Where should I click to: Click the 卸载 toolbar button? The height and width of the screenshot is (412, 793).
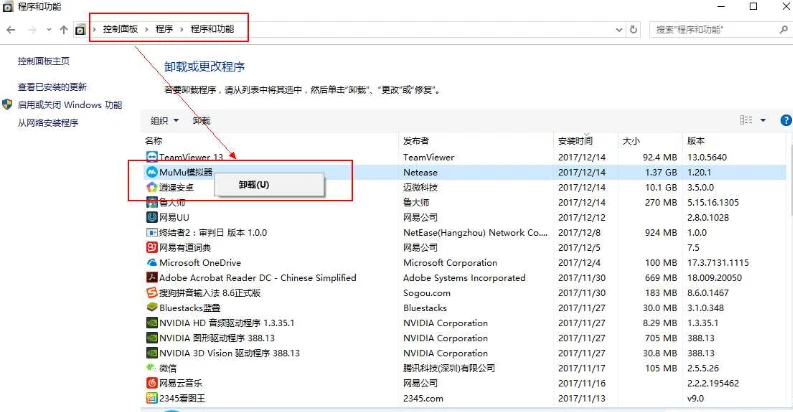201,121
